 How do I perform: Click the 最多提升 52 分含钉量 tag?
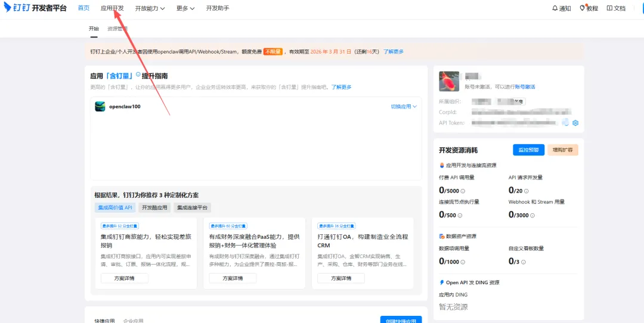pos(120,226)
